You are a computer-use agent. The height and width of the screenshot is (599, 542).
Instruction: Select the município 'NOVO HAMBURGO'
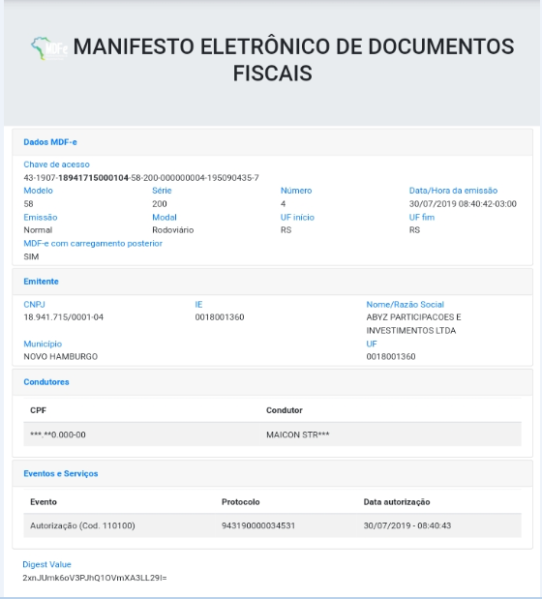point(61,356)
